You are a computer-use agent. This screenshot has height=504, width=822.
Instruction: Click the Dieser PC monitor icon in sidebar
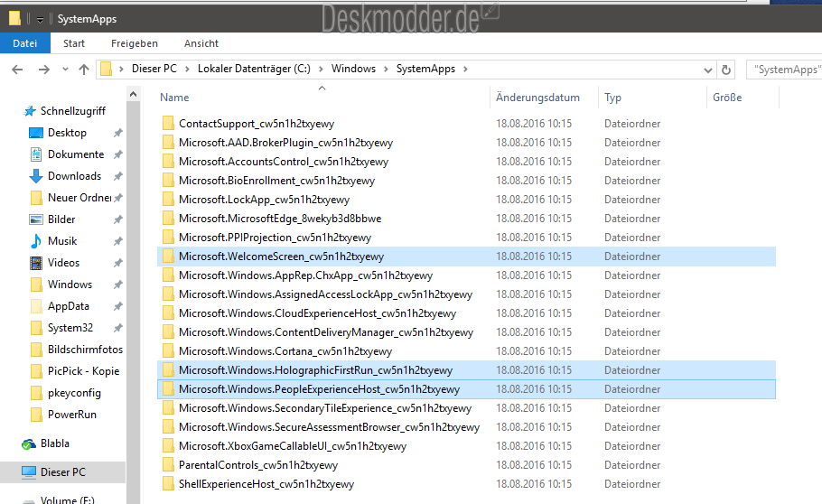pos(28,472)
